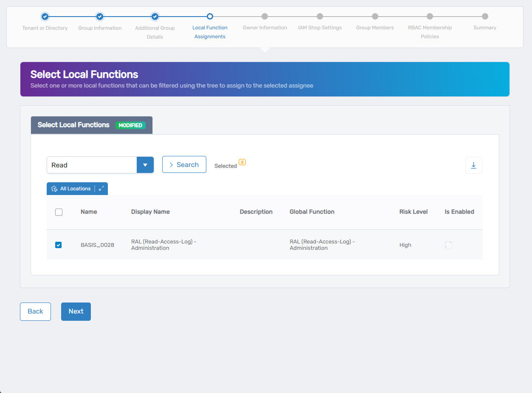Toggle Is Enabled checkbox for BASIS_0028
532x393 pixels.
448,245
